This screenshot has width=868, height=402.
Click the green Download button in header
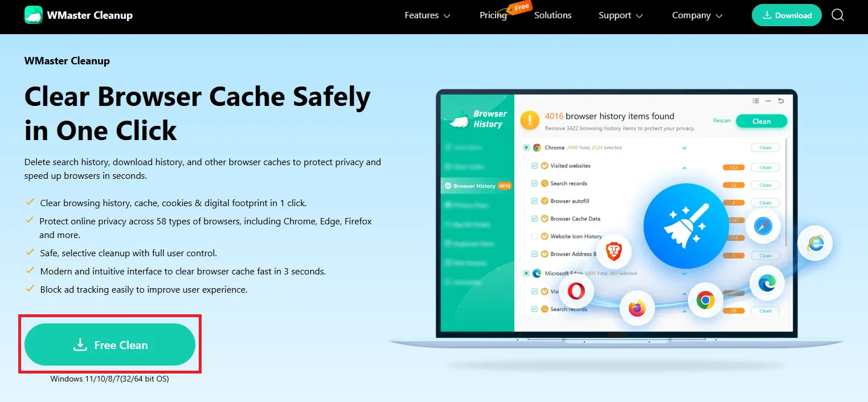787,15
